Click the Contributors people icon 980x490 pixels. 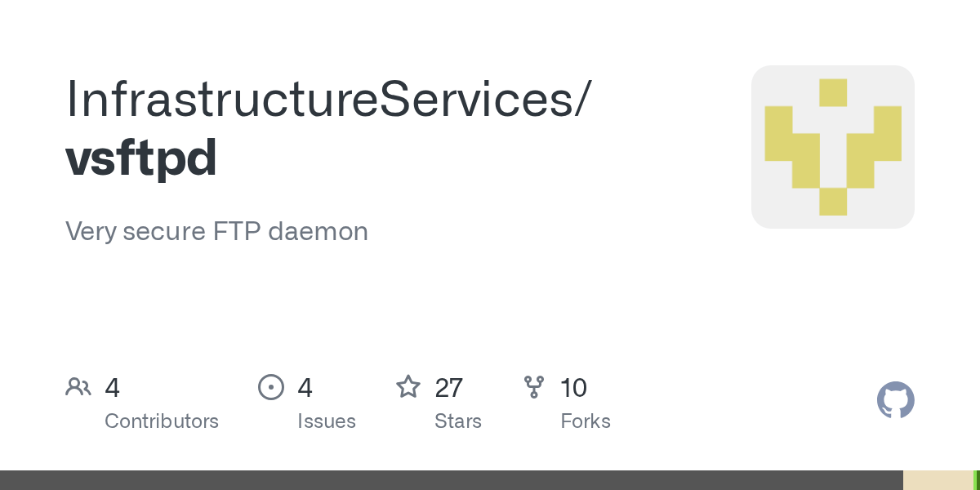pos(78,387)
